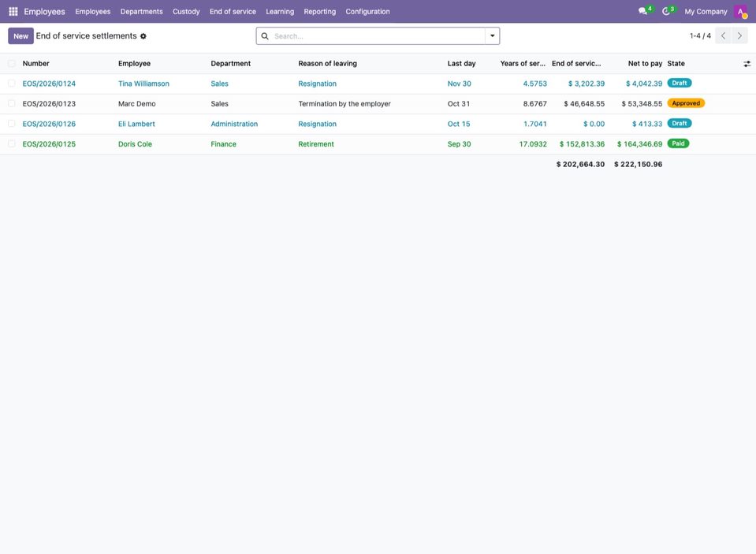This screenshot has height=554, width=756.
Task: Toggle the select-all header checkbox
Action: [x=12, y=63]
